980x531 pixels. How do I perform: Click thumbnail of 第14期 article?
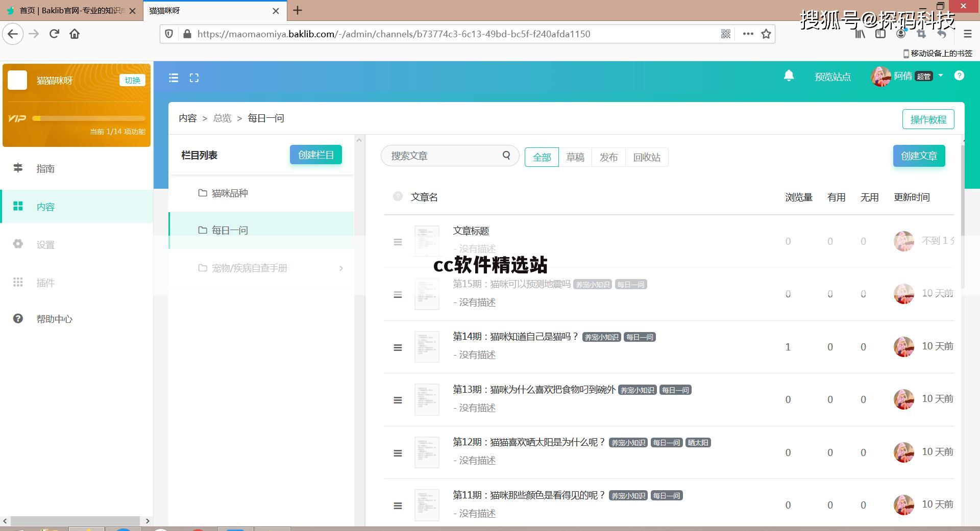(x=427, y=347)
